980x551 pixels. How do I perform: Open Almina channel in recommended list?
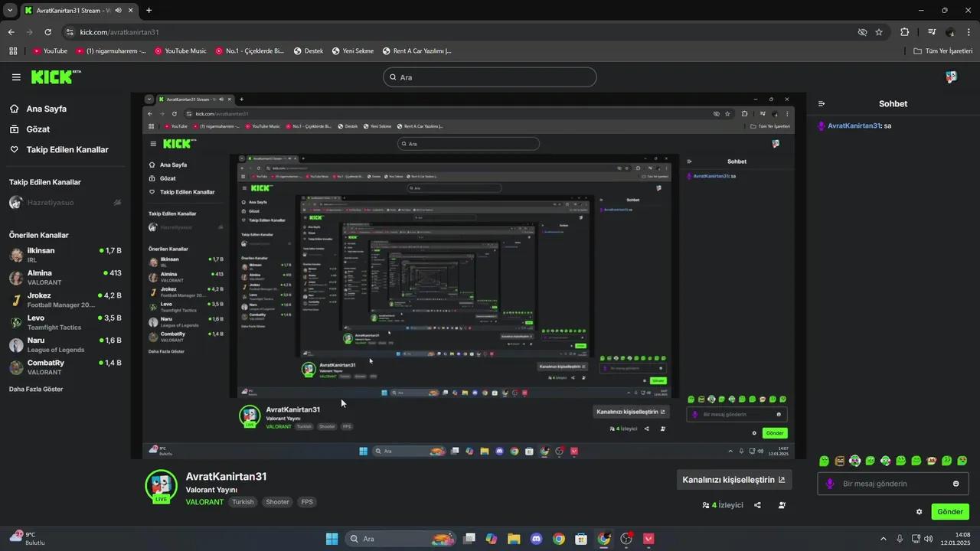pyautogui.click(x=65, y=277)
